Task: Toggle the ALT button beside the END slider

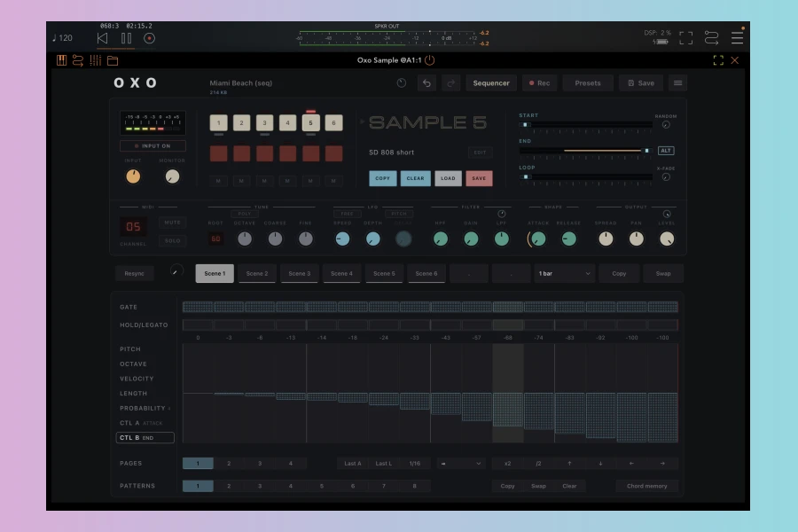Action: pos(666,151)
